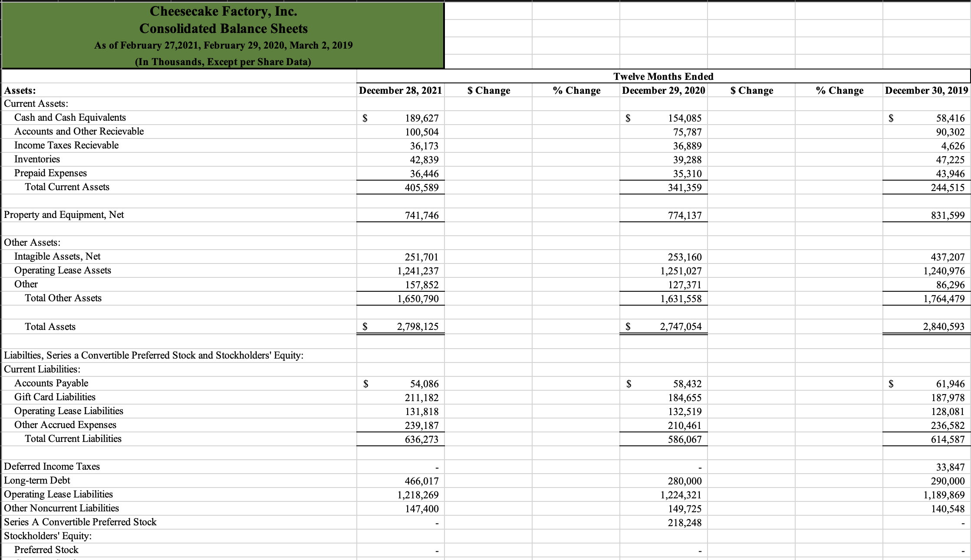Screen dimensions: 971x560
Task: Select the Accounts Payable row label
Action: click(x=51, y=383)
